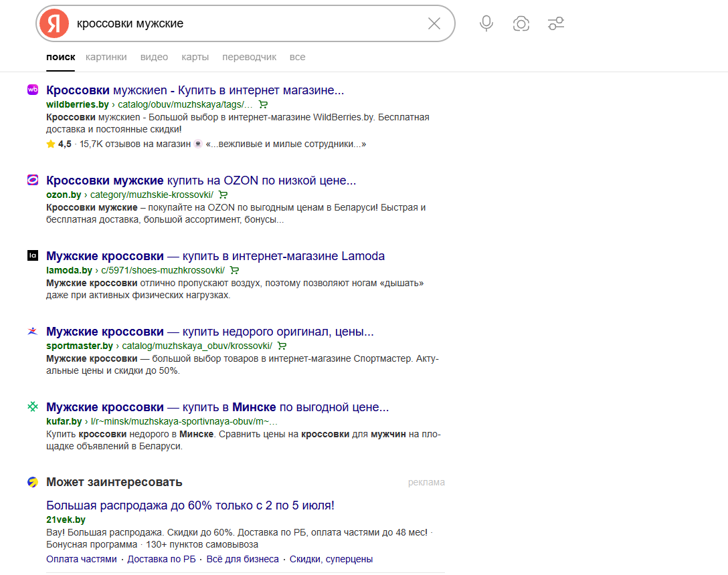Start voice search with microphone icon
728x575 pixels.
coord(486,23)
